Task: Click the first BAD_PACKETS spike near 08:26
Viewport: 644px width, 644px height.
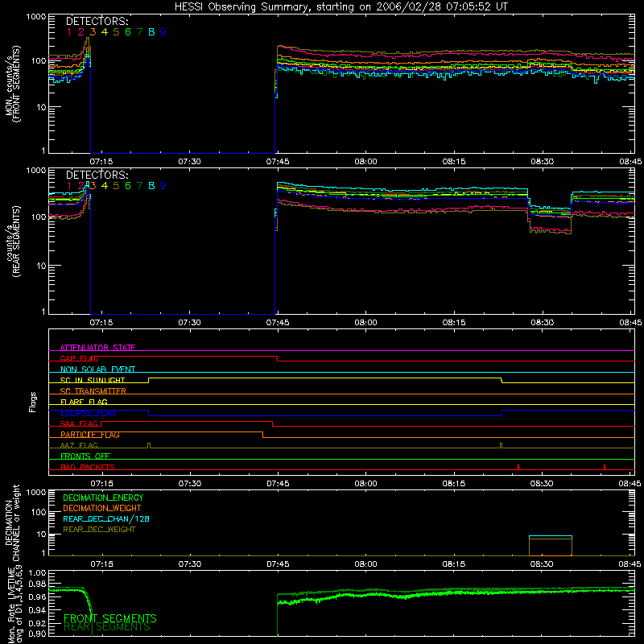Action: pos(518,467)
